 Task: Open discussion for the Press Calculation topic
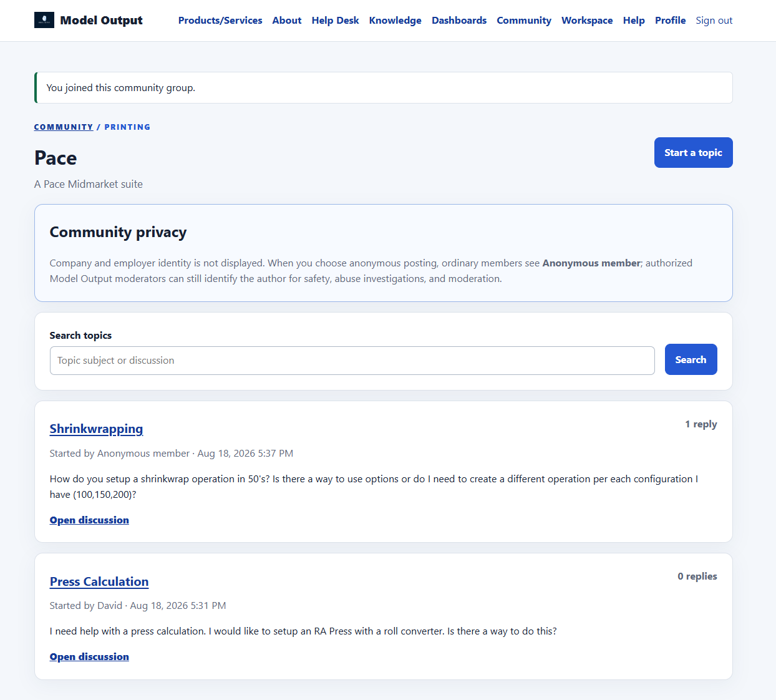point(89,657)
